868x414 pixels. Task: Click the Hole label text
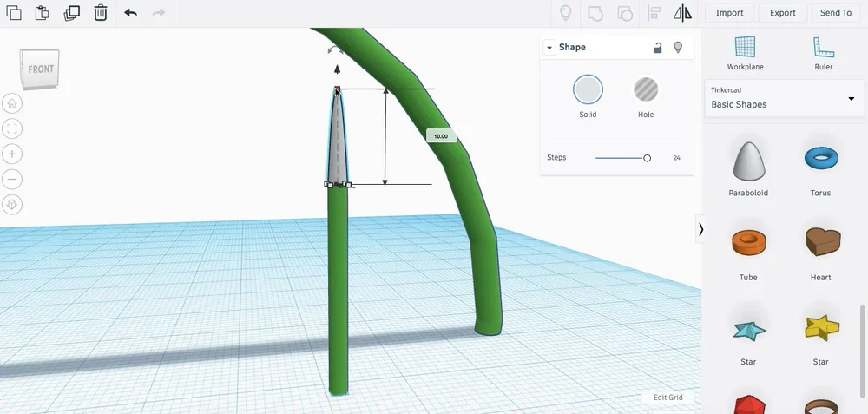(x=646, y=115)
